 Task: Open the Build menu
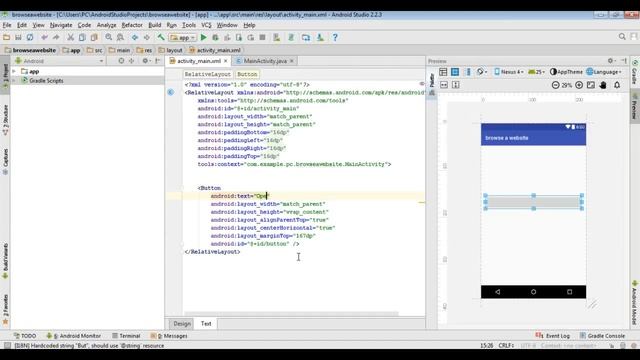point(155,25)
